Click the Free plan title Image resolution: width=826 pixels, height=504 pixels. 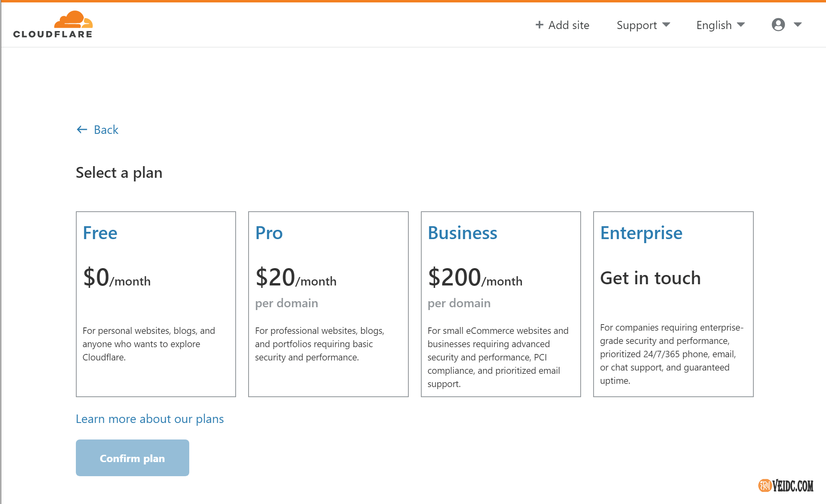tap(100, 233)
